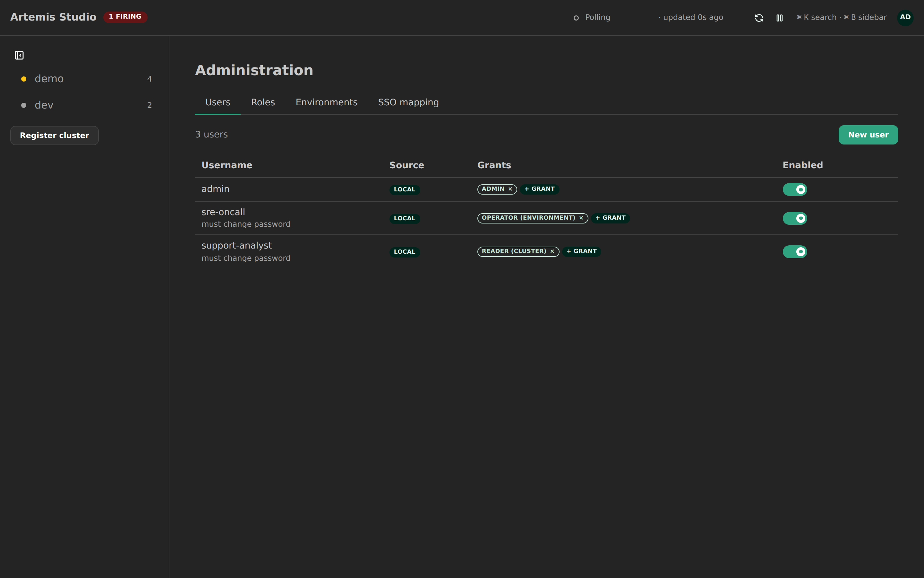The width and height of the screenshot is (924, 578).
Task: Disable the admin user toggle
Action: pos(795,189)
